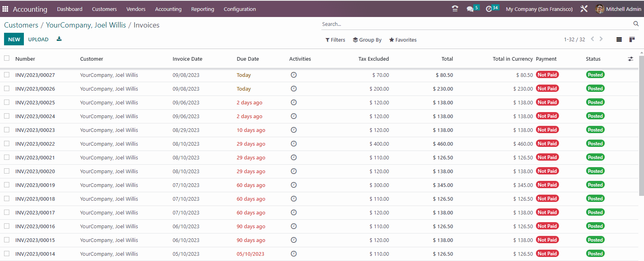Open the Mitchell Admin user menu
Screen dimensions: 644x261
[618, 9]
